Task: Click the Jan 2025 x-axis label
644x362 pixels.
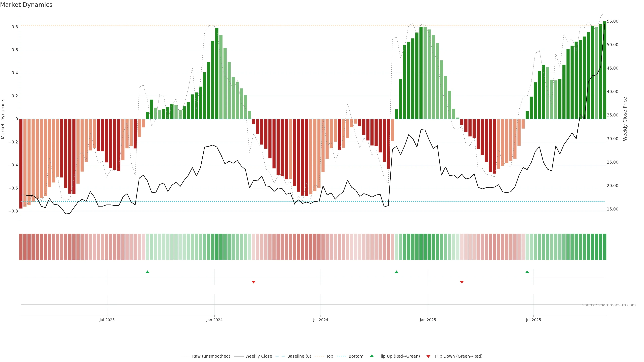Action: [x=428, y=320]
